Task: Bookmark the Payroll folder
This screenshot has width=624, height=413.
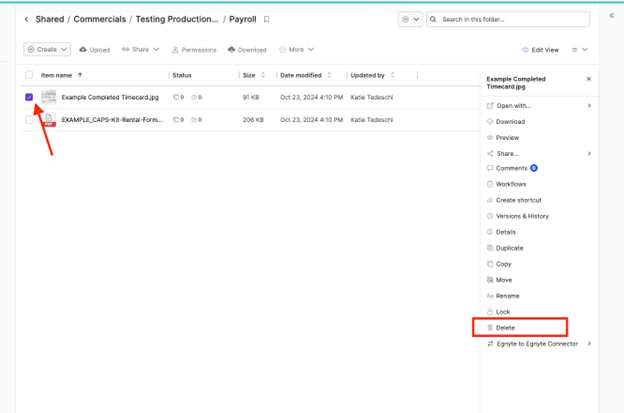Action: click(267, 19)
